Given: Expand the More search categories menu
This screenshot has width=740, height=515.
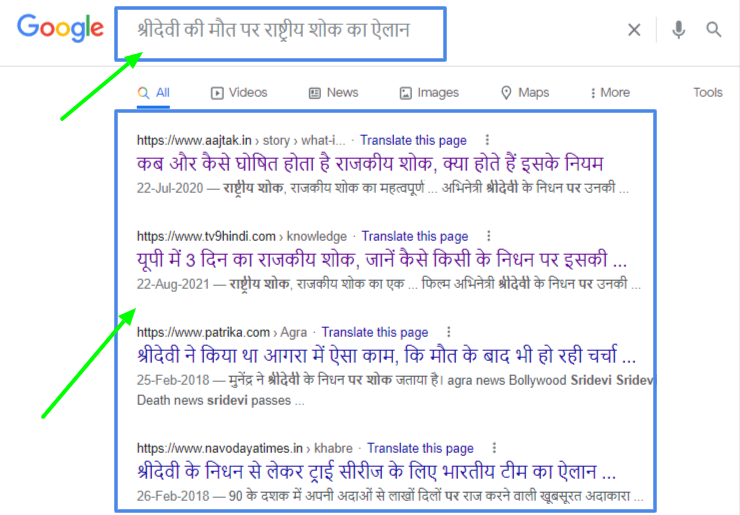Looking at the screenshot, I should click(610, 93).
